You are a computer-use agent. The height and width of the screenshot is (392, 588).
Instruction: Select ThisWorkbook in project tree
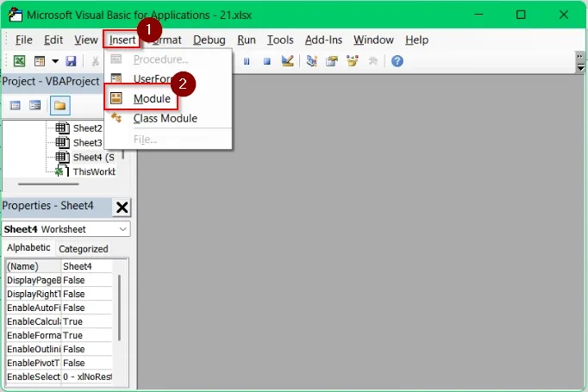(x=94, y=171)
